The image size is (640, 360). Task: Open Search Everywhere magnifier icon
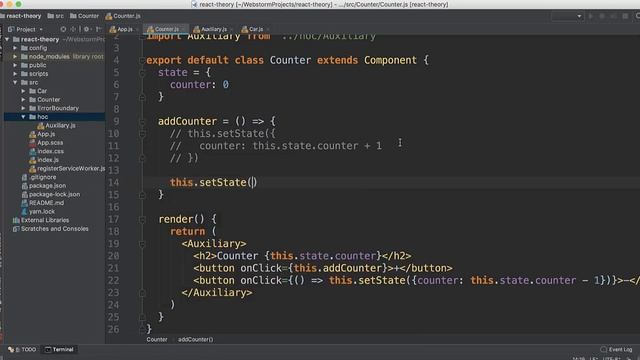point(637,16)
